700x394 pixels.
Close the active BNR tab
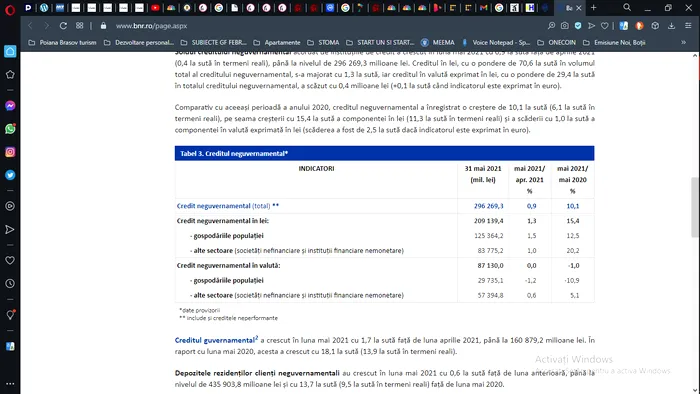[x=579, y=8]
